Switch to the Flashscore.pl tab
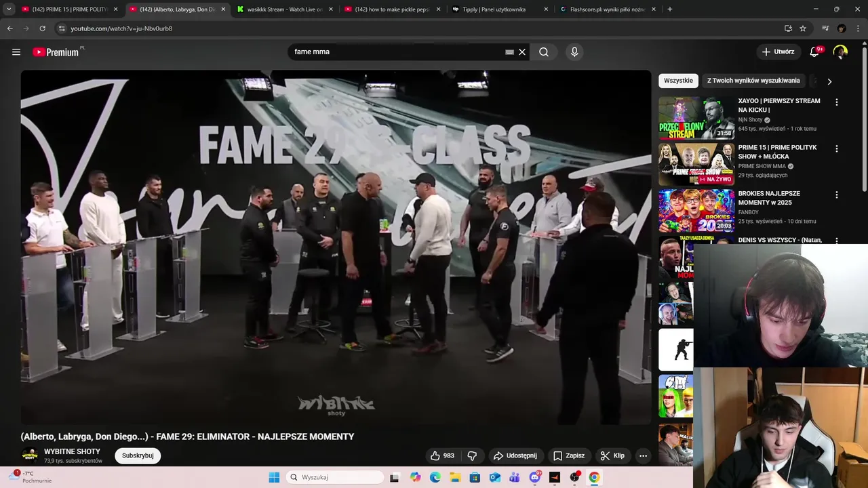 pos(607,9)
